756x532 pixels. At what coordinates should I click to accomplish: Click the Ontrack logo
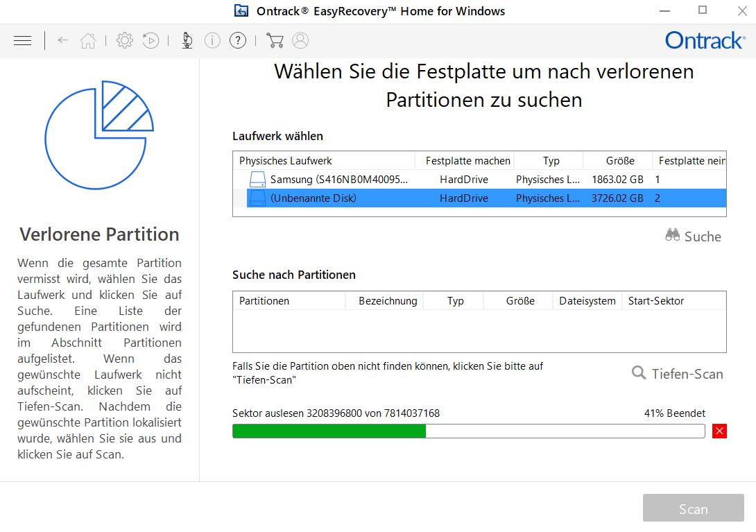[x=705, y=40]
